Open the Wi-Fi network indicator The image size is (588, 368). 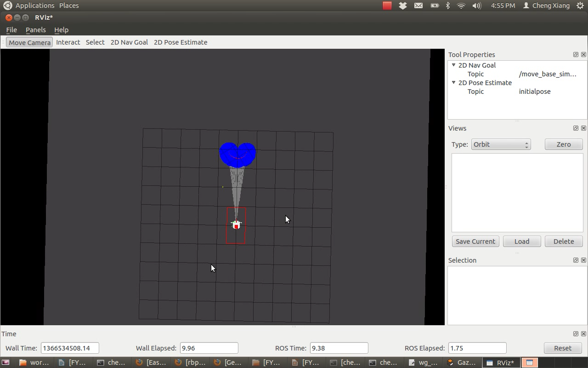[x=461, y=6]
